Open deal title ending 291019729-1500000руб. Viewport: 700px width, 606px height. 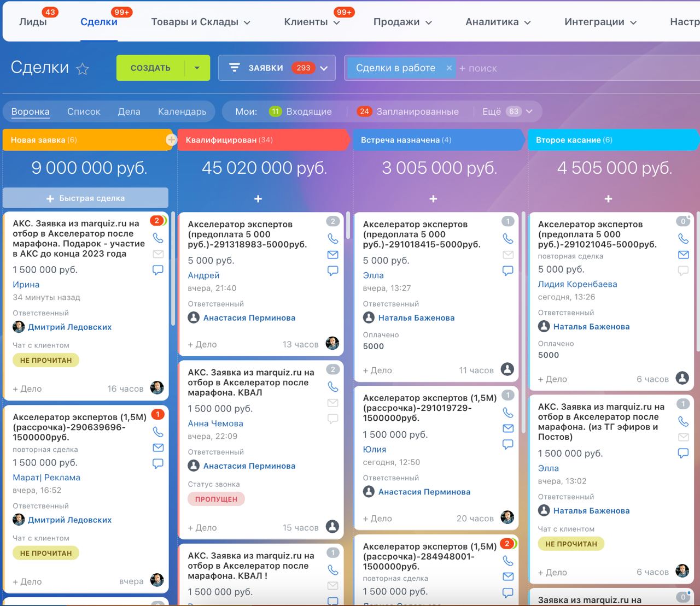[430, 408]
